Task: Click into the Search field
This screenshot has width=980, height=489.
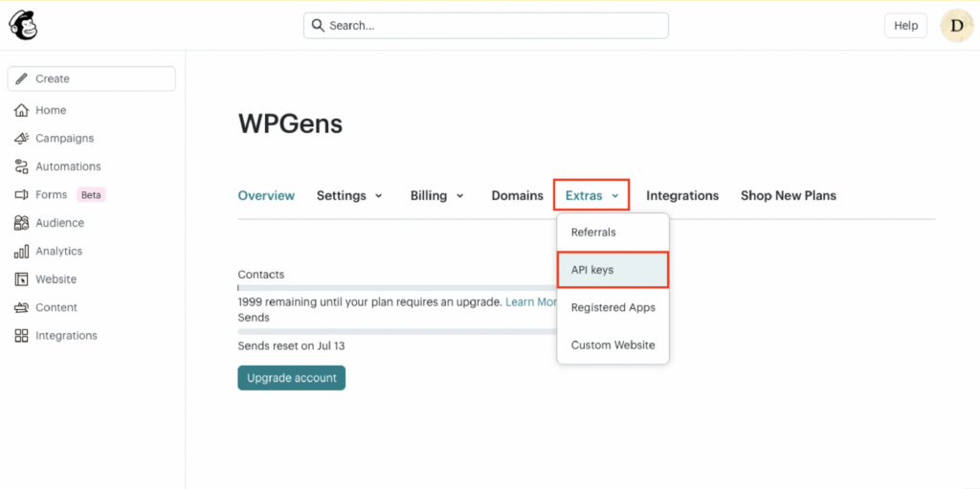Action: pyautogui.click(x=486, y=26)
